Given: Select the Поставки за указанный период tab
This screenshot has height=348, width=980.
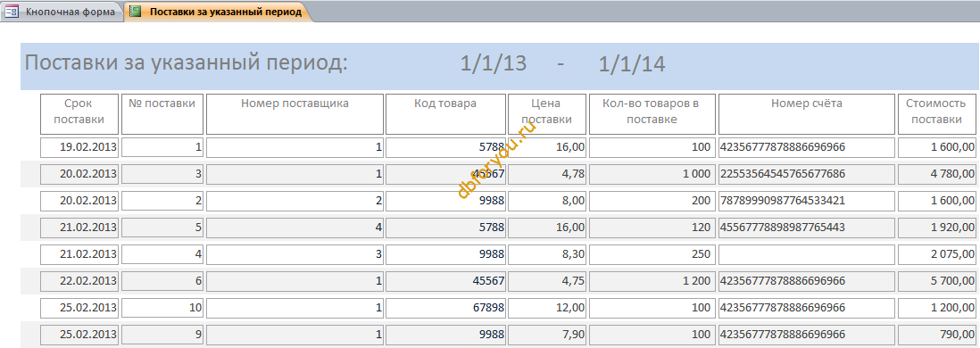Looking at the screenshot, I should coord(218,12).
